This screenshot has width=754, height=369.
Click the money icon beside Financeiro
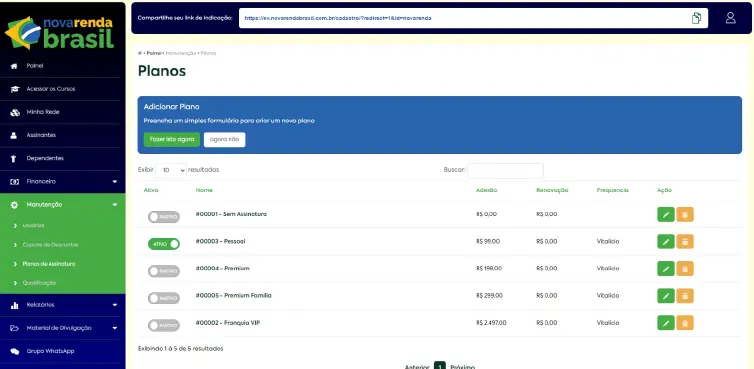pyautogui.click(x=14, y=182)
